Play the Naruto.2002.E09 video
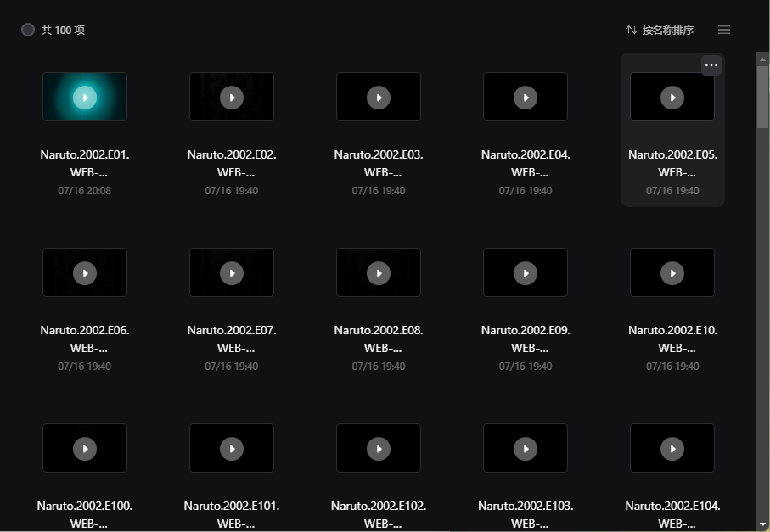The image size is (770, 532). 526,273
